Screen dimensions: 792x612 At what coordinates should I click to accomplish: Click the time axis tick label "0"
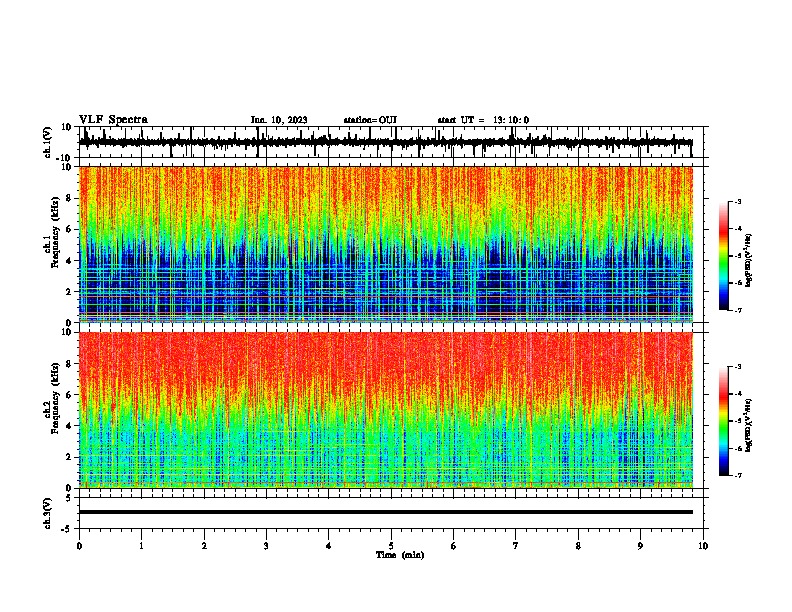(79, 546)
